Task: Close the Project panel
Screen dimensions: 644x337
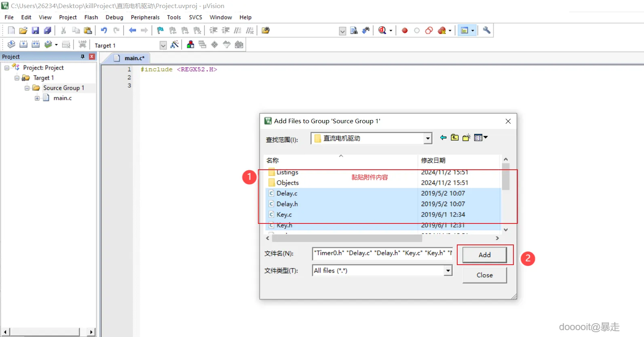Action: [x=92, y=57]
